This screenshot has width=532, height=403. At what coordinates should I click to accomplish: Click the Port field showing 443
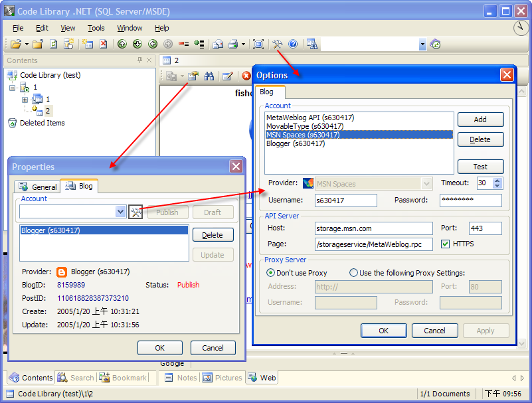click(x=486, y=228)
